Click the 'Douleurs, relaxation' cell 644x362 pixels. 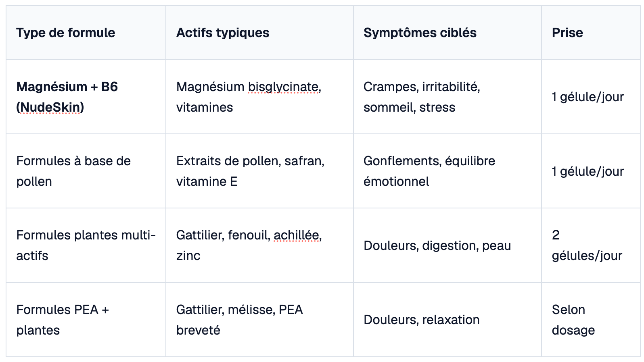(x=447, y=320)
